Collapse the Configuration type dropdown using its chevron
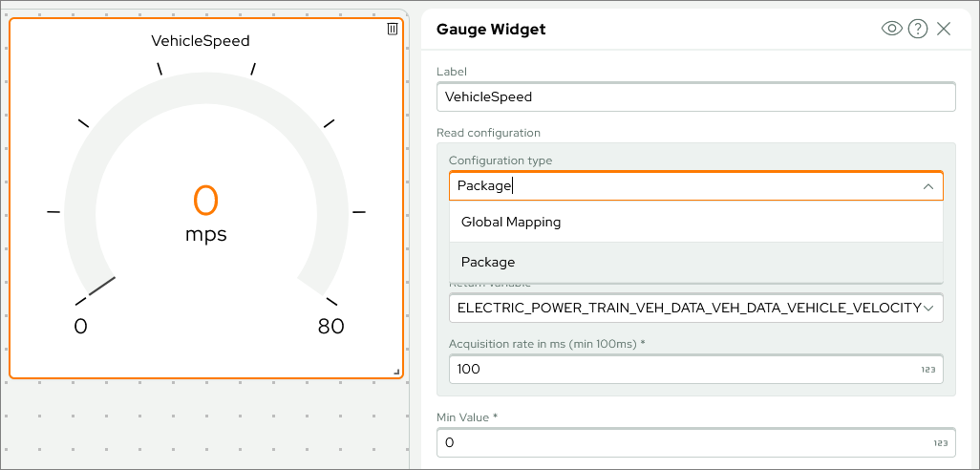 (927, 186)
